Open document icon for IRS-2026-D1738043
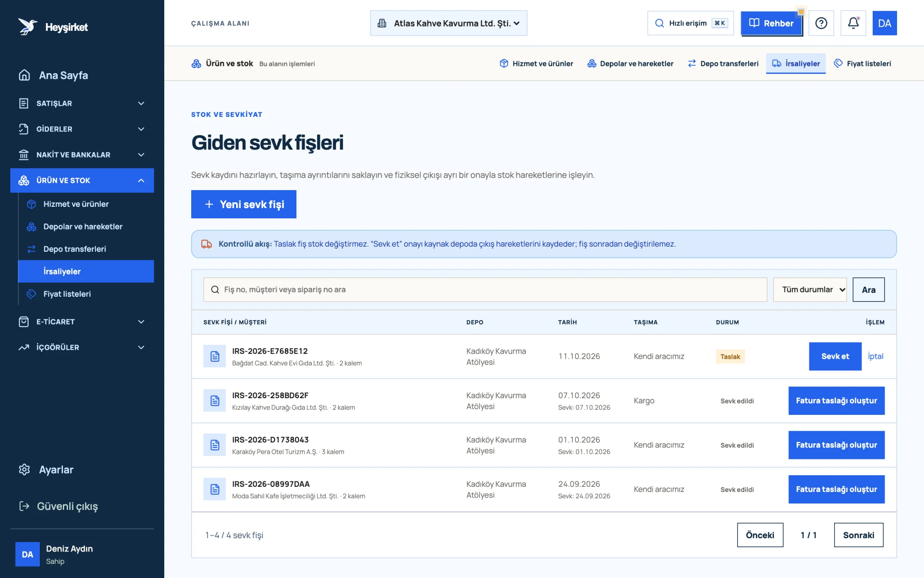924x578 pixels. (215, 445)
